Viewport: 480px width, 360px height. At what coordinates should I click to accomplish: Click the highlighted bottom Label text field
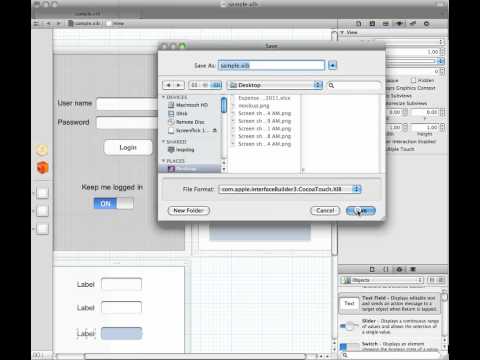coord(121,333)
